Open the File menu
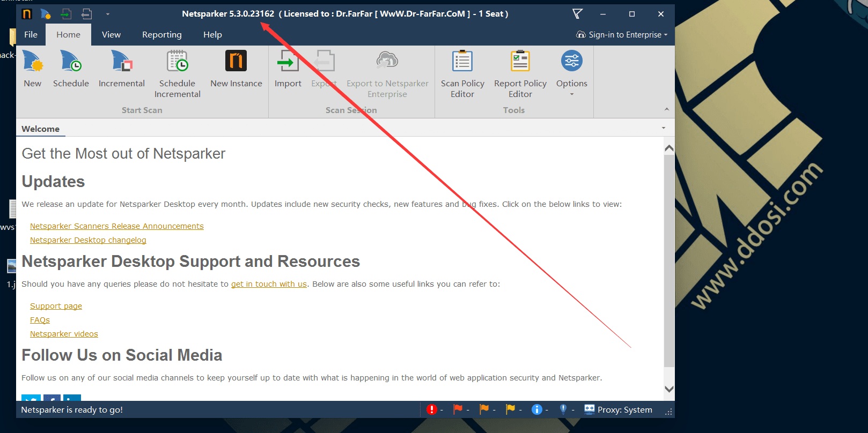The height and width of the screenshot is (433, 868). (x=31, y=34)
